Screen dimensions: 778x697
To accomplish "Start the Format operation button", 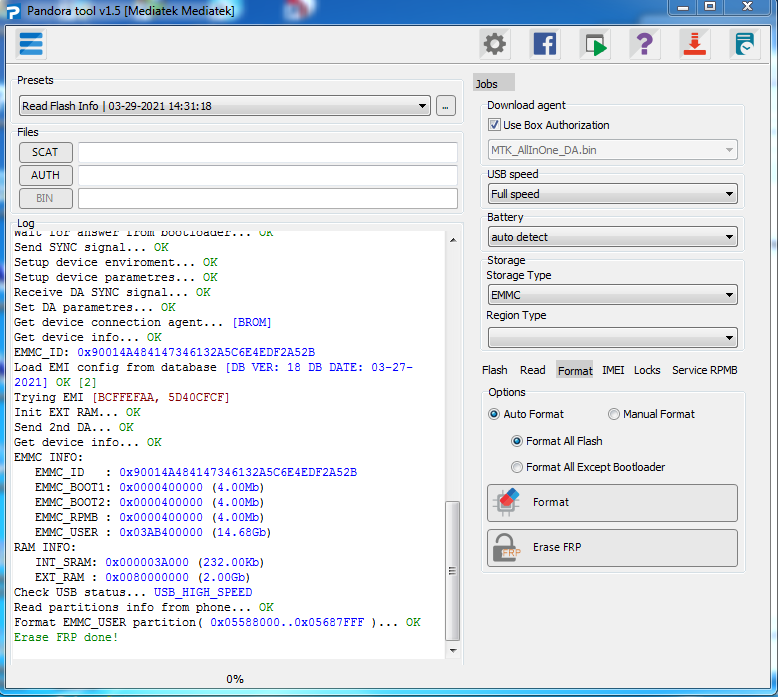I will pyautogui.click(x=612, y=503).
